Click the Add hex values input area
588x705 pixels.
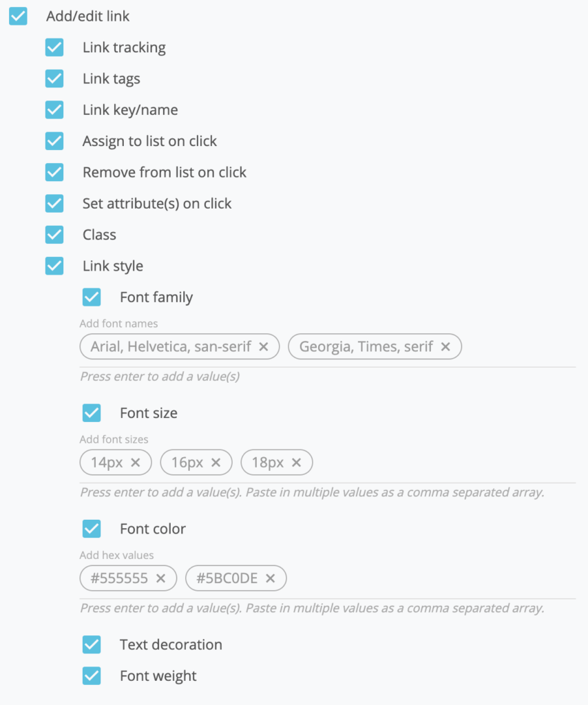pos(432,578)
